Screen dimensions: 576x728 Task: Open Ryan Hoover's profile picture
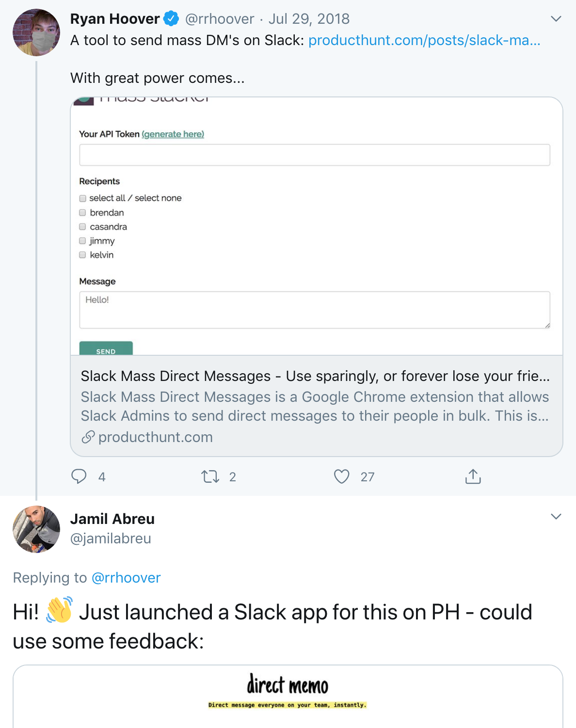tap(36, 32)
